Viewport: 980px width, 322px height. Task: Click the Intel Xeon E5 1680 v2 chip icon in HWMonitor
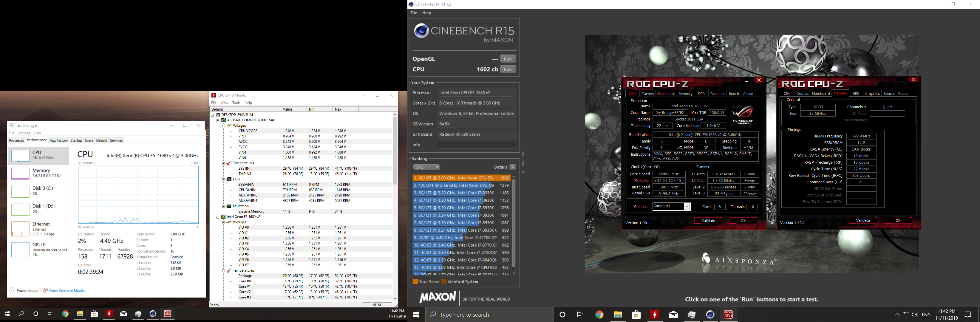coord(224,217)
